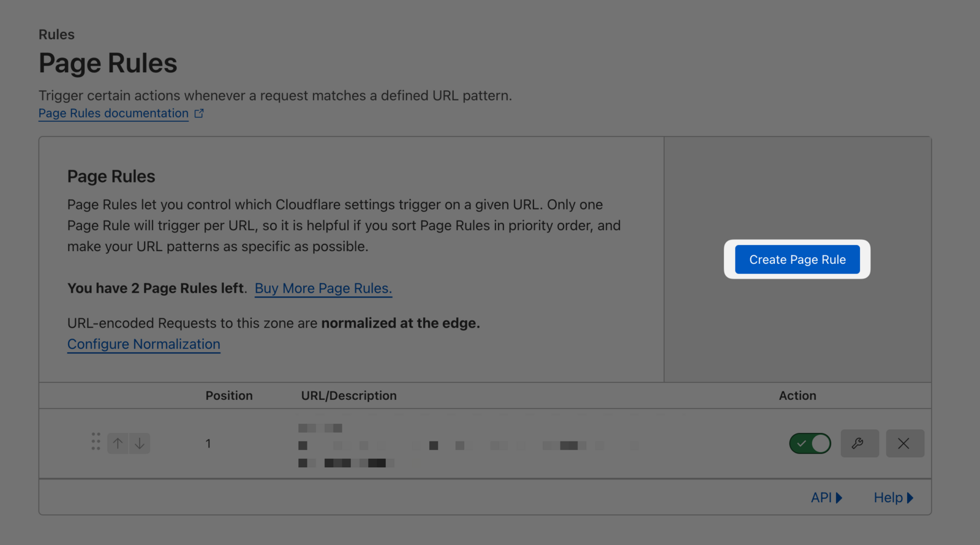The height and width of the screenshot is (545, 980).
Task: Toggle off the rule 1 enable switch
Action: pyautogui.click(x=810, y=443)
